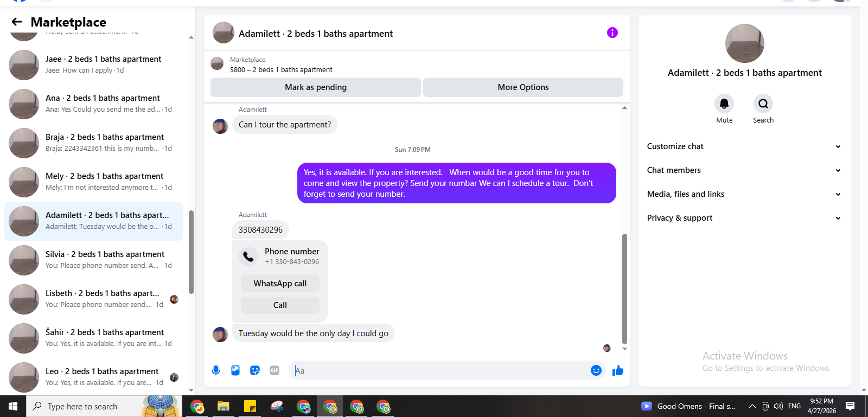Start a WhatsApp call
The width and height of the screenshot is (868, 417).
280,284
